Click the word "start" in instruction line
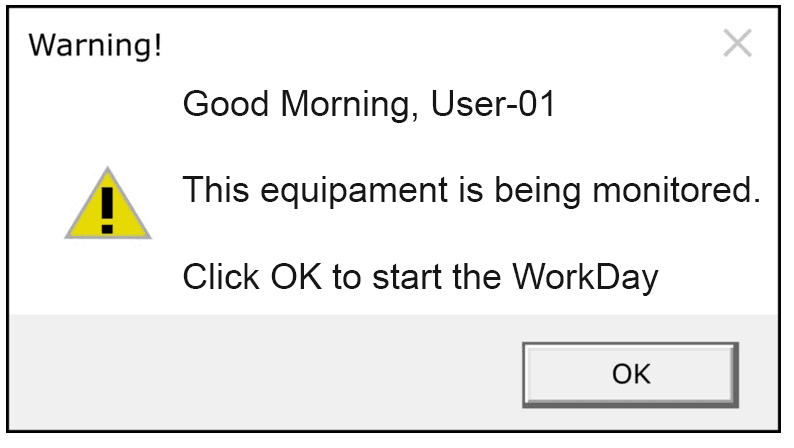The width and height of the screenshot is (794, 448). 407,277
